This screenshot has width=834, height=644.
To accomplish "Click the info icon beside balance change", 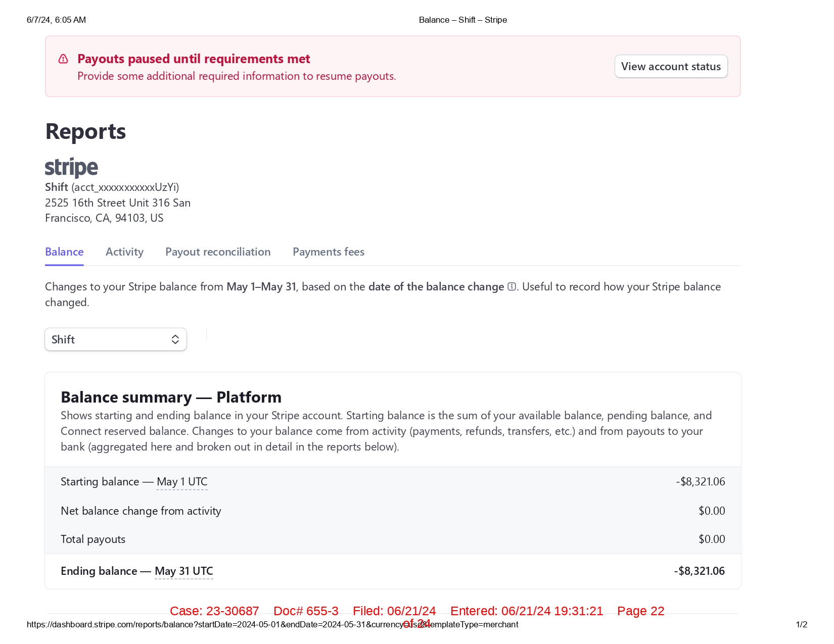I will pos(512,287).
